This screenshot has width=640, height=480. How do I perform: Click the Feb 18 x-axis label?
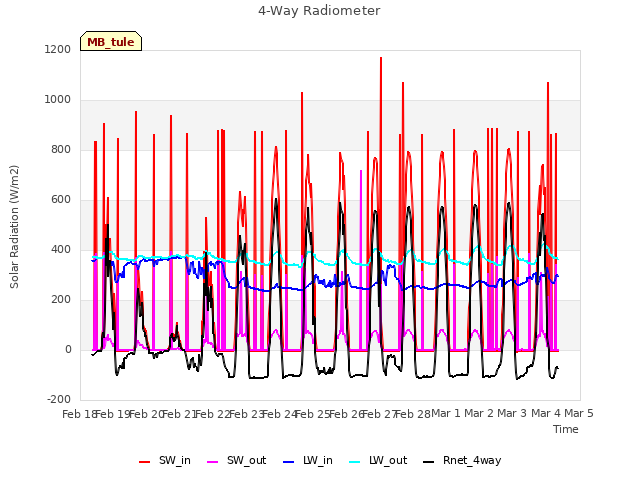(79, 414)
